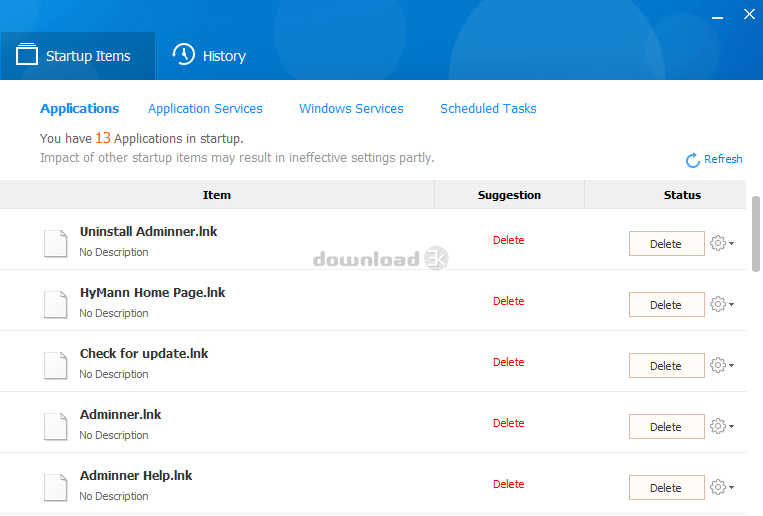
Task: Click the Item column header
Action: coord(216,195)
